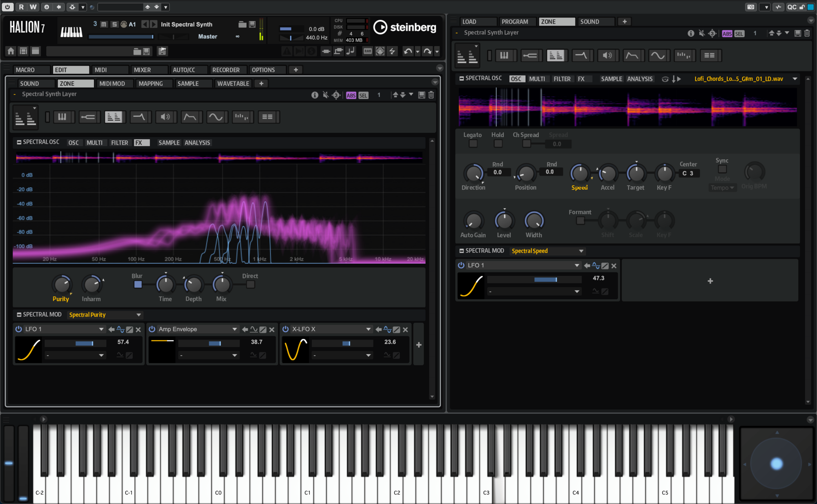Play the sample with the play arrow icon
Image resolution: width=817 pixels, height=504 pixels.
679,79
